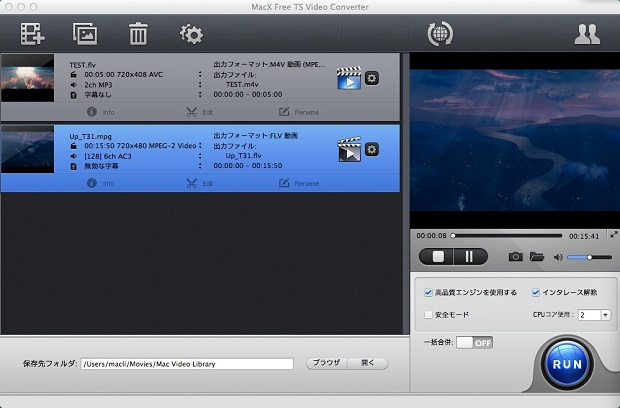Expand preview to fullscreen icon
620x408 pixels.
coord(614,234)
